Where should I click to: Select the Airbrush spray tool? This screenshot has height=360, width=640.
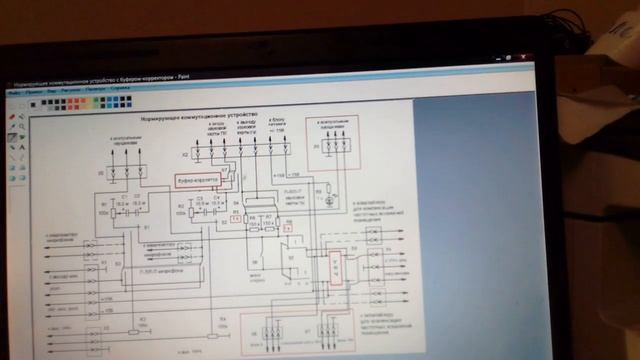tap(12, 147)
